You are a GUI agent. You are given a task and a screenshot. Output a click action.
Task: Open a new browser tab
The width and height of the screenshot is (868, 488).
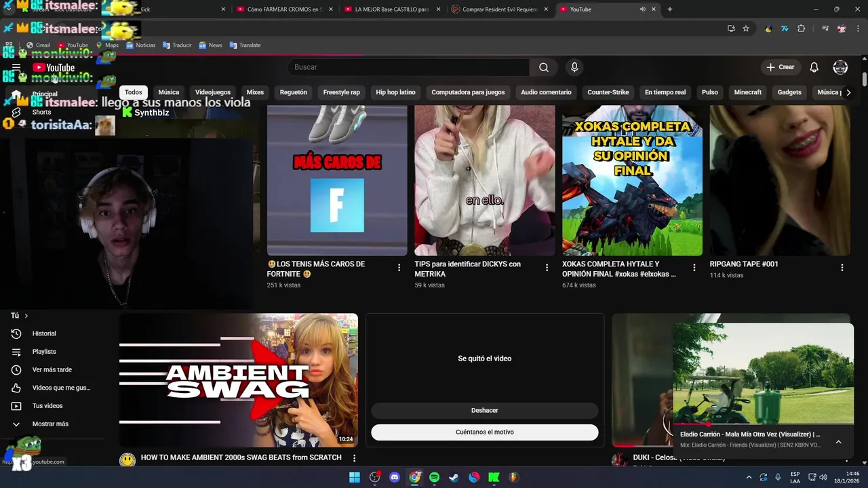click(670, 9)
